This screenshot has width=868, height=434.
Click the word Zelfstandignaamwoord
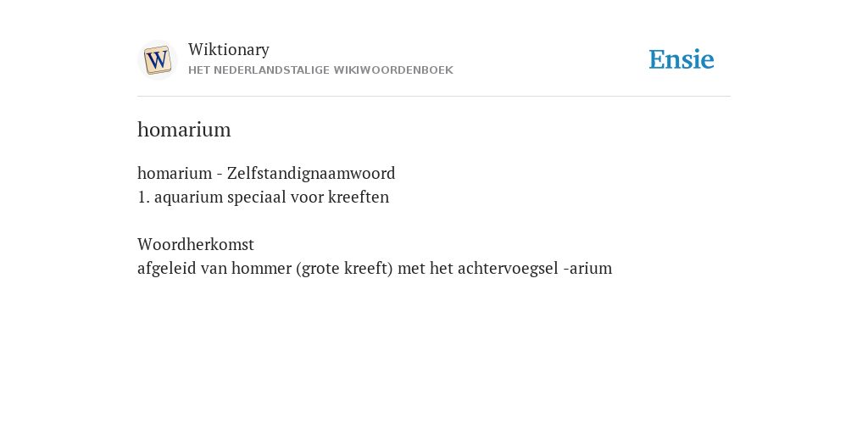point(311,173)
